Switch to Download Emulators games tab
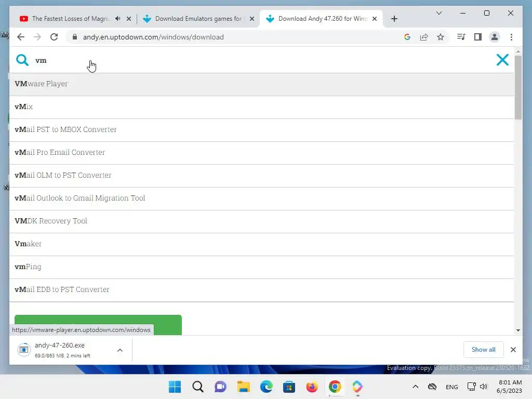532x399 pixels. click(198, 19)
